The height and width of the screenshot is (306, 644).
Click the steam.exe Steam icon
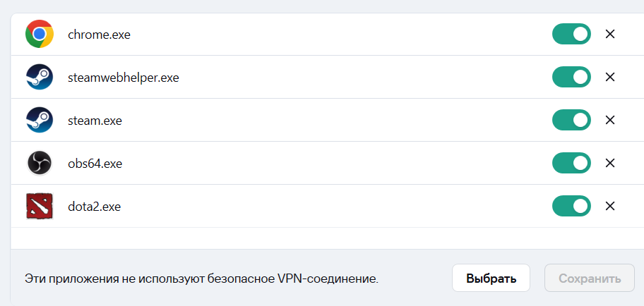click(x=40, y=120)
